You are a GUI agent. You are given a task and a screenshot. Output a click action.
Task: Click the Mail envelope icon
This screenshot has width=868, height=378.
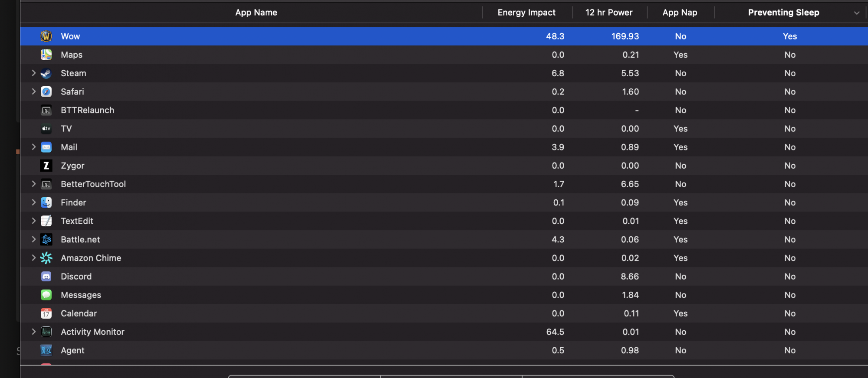tap(46, 147)
